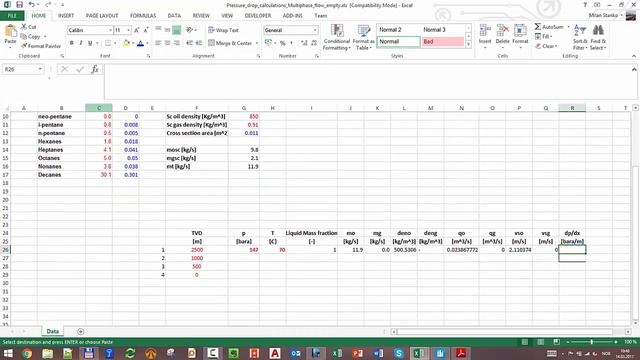The image size is (640, 360).
Task: Collapse the ribbon with the arrow
Action: [x=633, y=56]
